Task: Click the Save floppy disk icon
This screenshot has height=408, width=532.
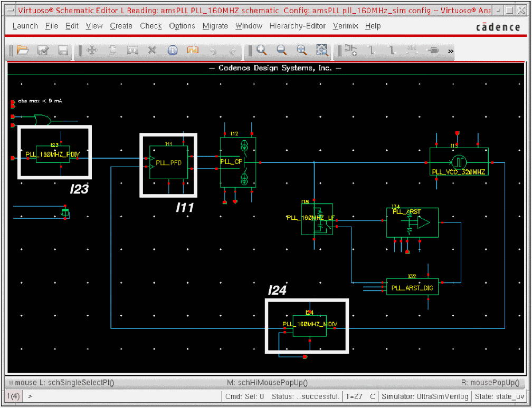Action: click(x=63, y=51)
